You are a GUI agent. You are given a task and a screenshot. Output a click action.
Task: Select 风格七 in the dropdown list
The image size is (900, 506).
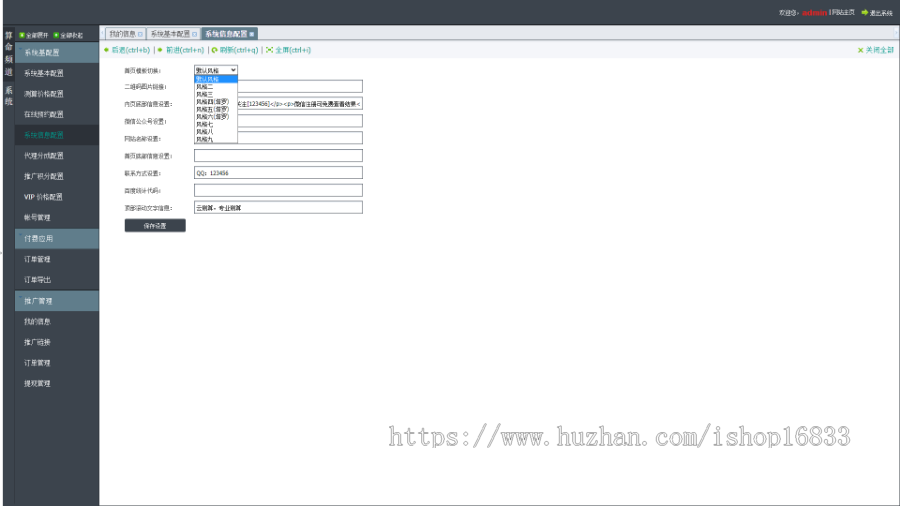click(216, 124)
